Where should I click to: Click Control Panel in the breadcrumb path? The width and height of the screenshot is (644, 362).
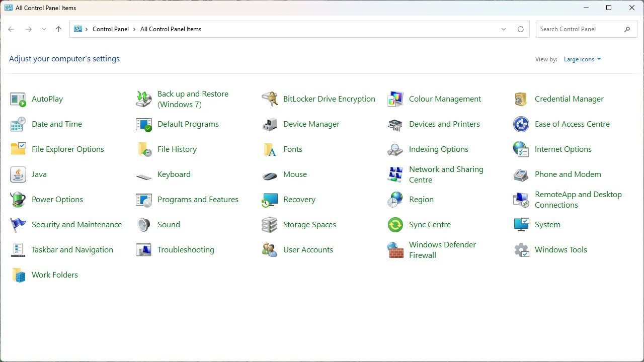click(111, 29)
